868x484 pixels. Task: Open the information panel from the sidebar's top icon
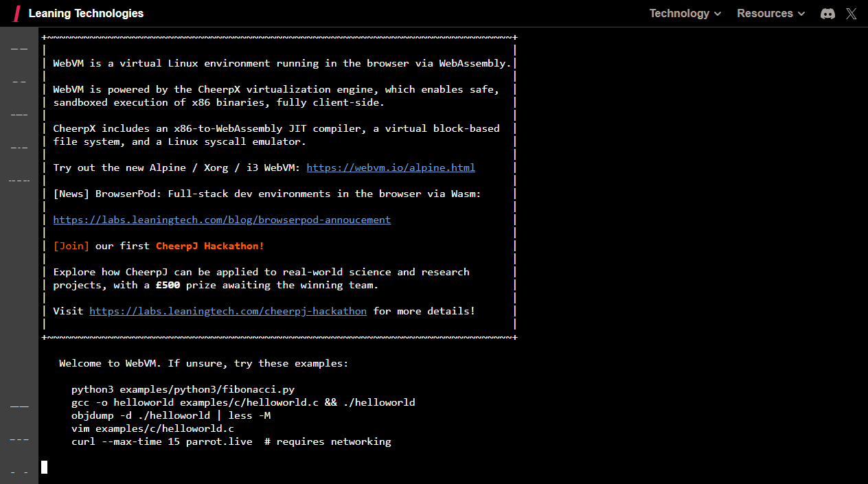(x=19, y=48)
